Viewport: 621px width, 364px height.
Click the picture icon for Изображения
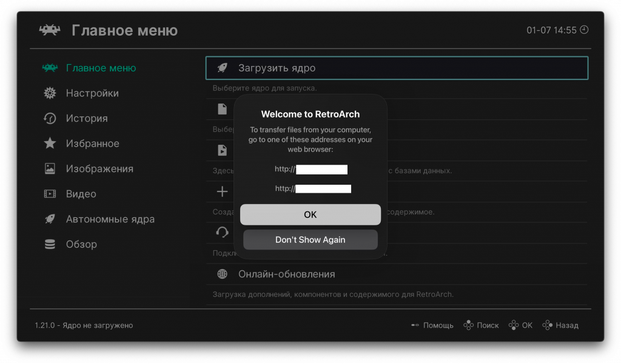50,168
